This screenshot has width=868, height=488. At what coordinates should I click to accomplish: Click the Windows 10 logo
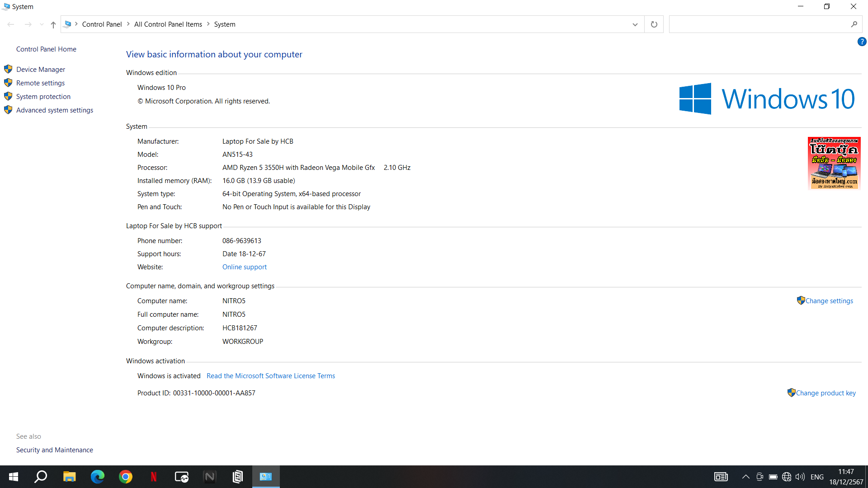point(767,99)
